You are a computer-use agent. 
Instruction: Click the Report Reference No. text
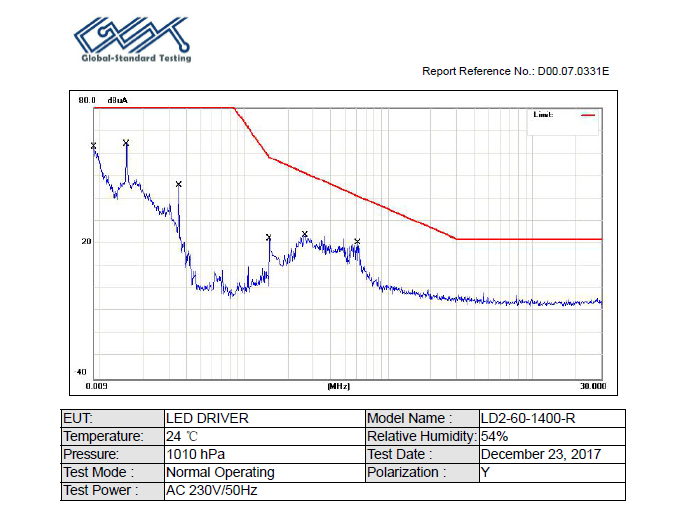click(x=515, y=71)
